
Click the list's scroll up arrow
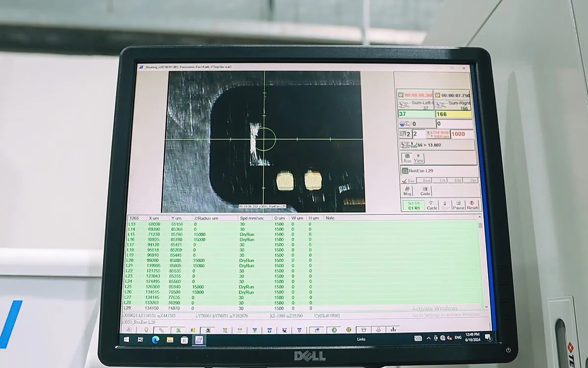(480, 217)
